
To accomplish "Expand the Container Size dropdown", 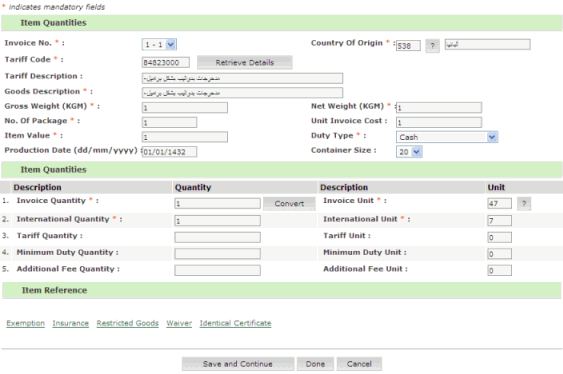I will click(409, 152).
